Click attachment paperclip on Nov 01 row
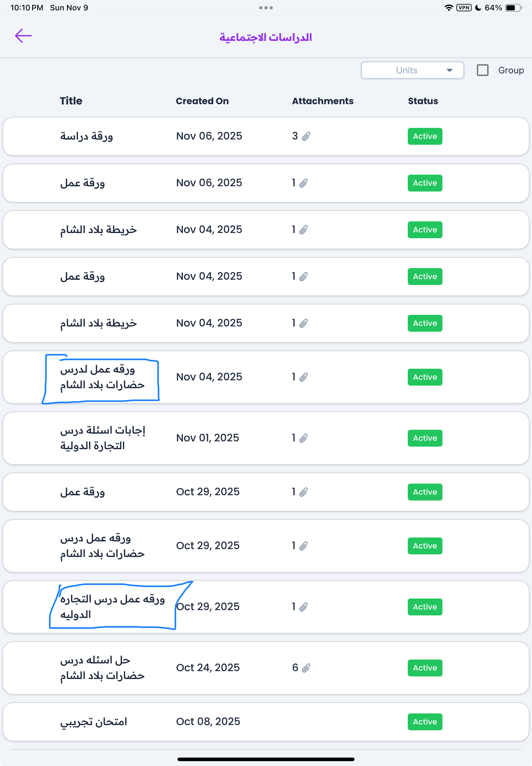 303,438
